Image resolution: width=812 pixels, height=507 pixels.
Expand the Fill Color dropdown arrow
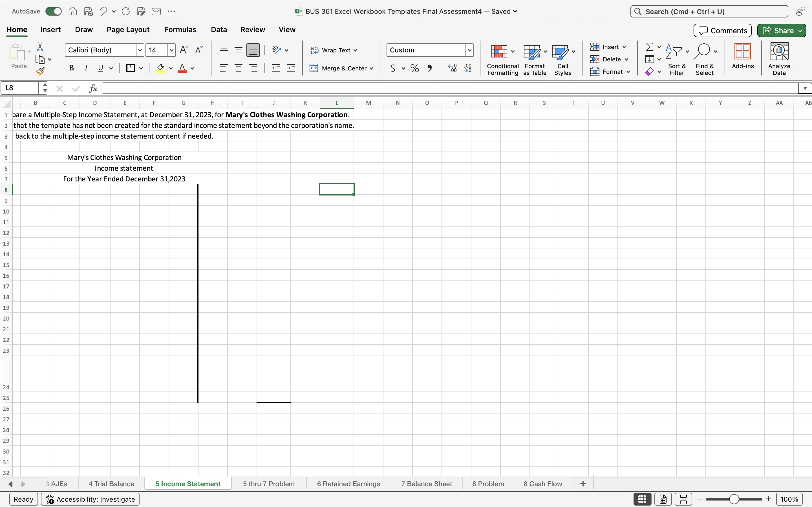171,68
